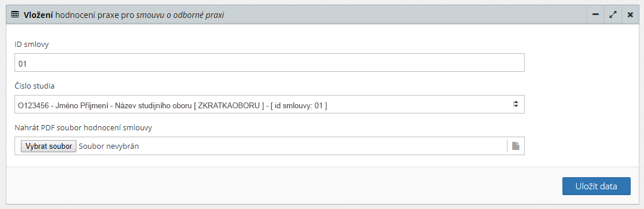Click the ID smlovy label

(32, 45)
